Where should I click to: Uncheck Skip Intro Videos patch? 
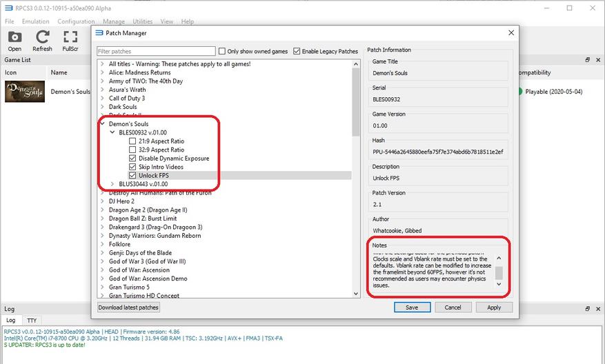click(x=132, y=167)
